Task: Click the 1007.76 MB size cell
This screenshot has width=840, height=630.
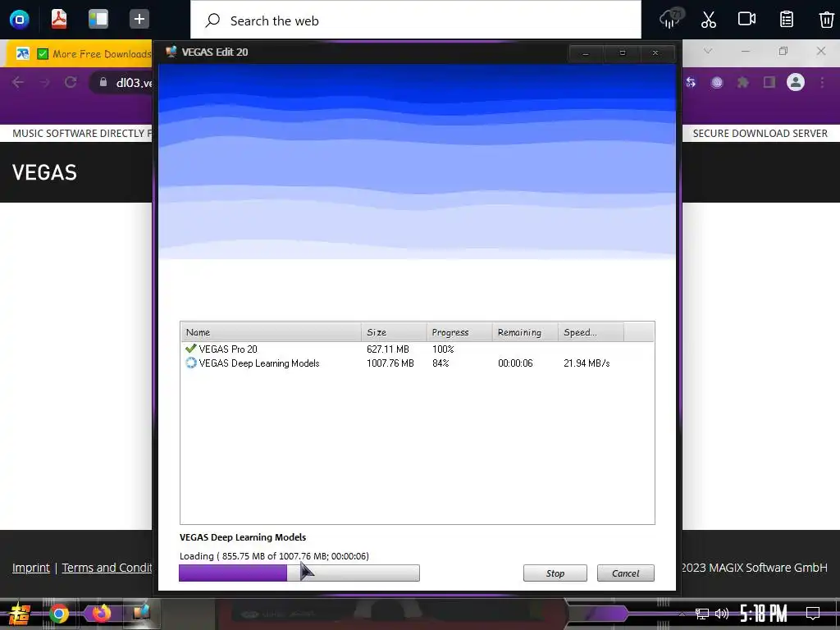Action: pyautogui.click(x=390, y=363)
